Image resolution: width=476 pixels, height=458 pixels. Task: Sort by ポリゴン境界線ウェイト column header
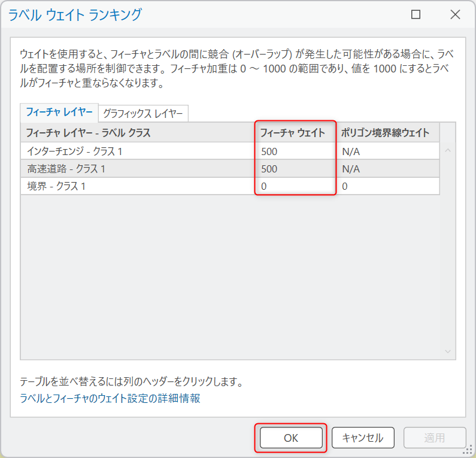pyautogui.click(x=387, y=133)
